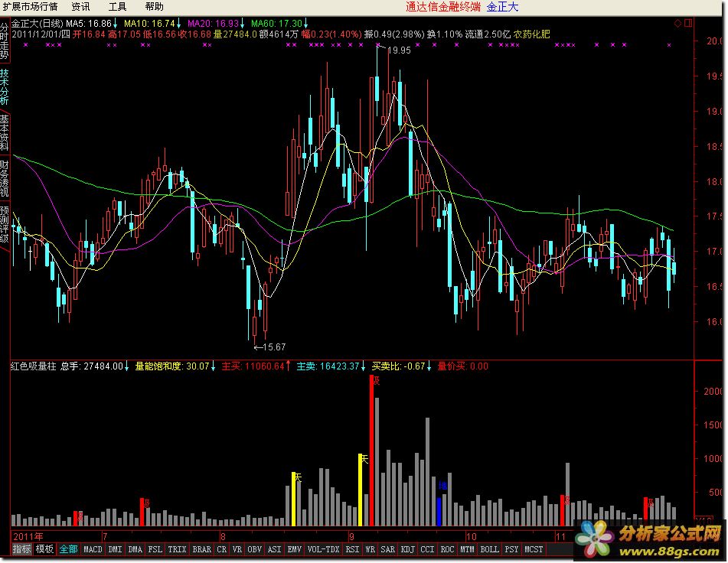Image resolution: width=728 pixels, height=563 pixels.
Task: Click the 农药化肥 sector link
Action: tap(531, 34)
